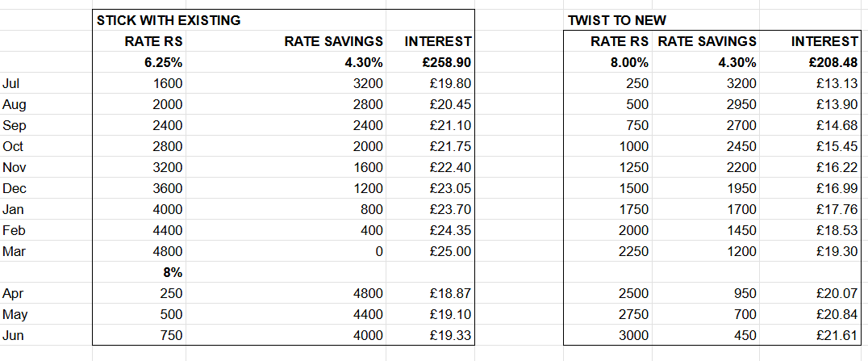This screenshot has width=868, height=361.
Task: Select the TWIST TO NEW header cell
Action: pos(617,20)
